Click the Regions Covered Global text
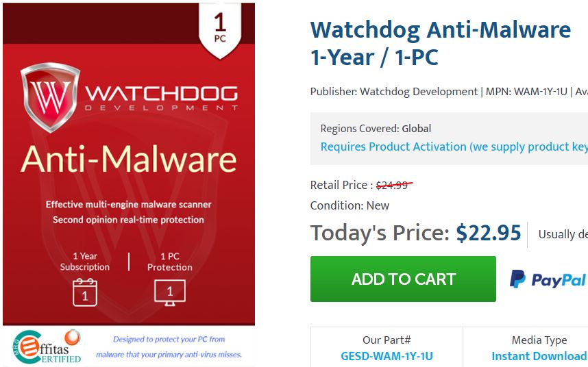Image resolution: width=588 pixels, height=367 pixels. [376, 128]
